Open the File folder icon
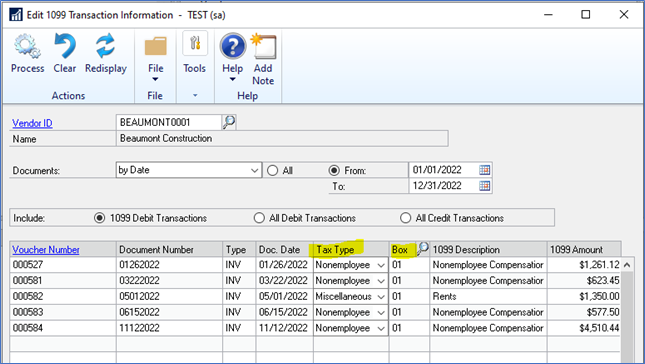 155,46
